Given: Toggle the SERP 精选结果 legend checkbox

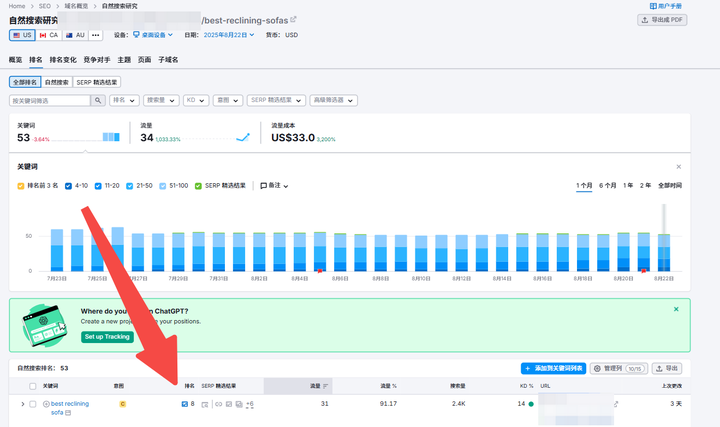Looking at the screenshot, I should [x=198, y=186].
